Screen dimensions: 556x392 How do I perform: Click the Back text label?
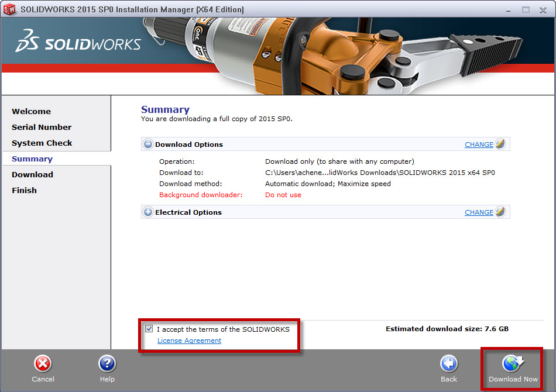(449, 379)
